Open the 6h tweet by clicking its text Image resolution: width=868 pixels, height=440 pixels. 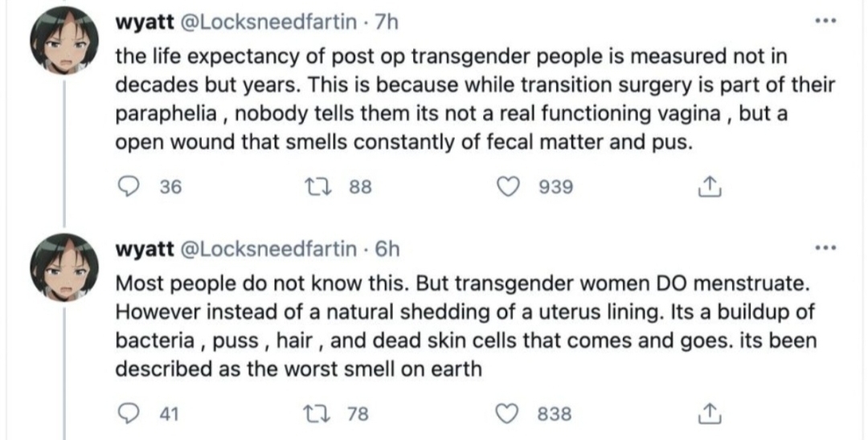[x=450, y=327]
